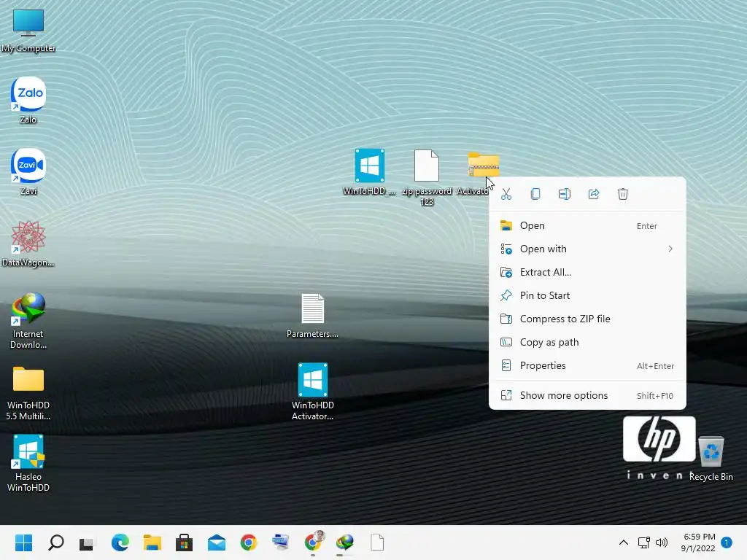Open Mail app from taskbar
747x560 pixels.
(x=216, y=542)
